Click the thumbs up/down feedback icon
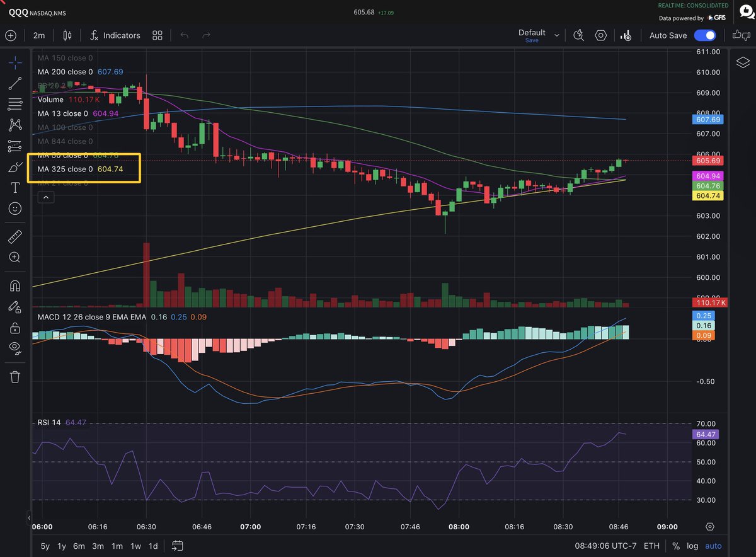The height and width of the screenshot is (557, 756). coord(741,35)
